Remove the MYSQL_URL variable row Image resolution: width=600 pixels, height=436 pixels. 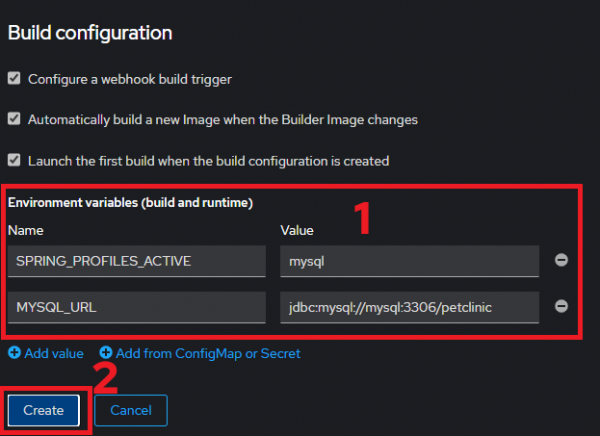pos(561,307)
